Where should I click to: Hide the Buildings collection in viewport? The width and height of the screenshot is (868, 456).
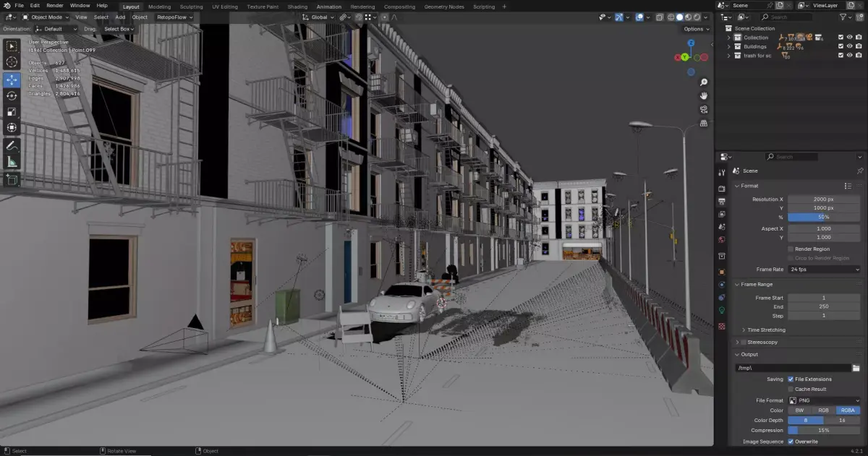[850, 46]
